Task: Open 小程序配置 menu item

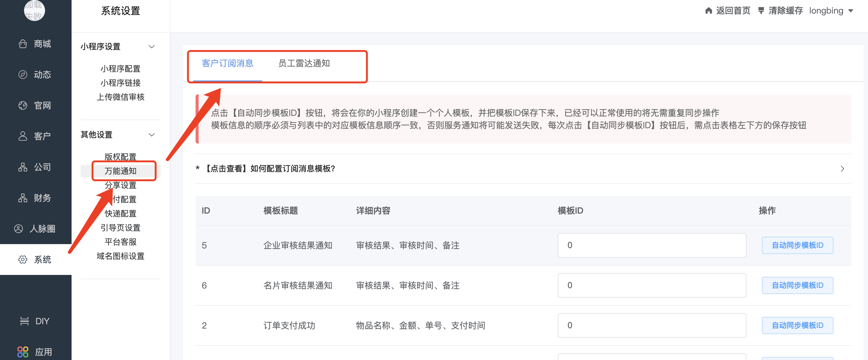Action: [x=120, y=69]
